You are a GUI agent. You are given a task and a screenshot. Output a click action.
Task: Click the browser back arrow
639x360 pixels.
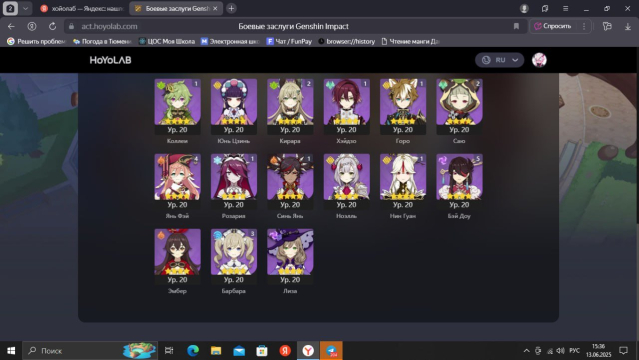point(11,26)
